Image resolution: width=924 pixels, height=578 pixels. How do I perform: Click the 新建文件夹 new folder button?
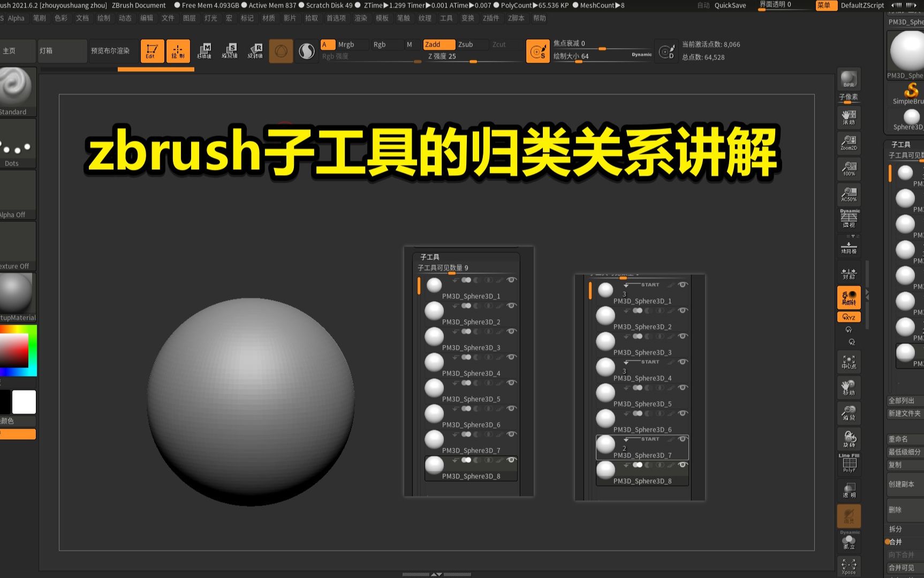click(905, 414)
